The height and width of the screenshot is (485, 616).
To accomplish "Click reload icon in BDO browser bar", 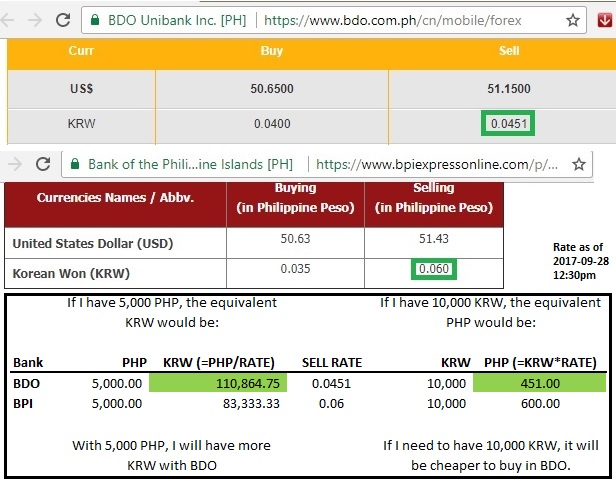I will 63,20.
